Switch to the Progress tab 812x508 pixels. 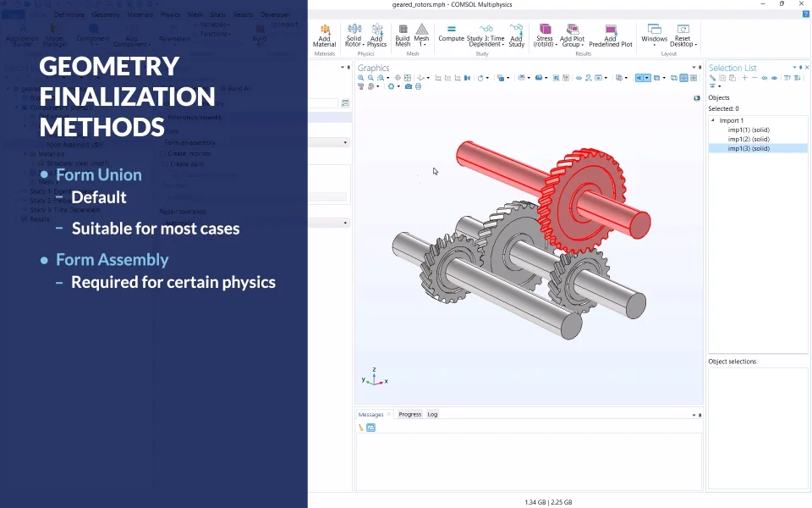point(409,414)
